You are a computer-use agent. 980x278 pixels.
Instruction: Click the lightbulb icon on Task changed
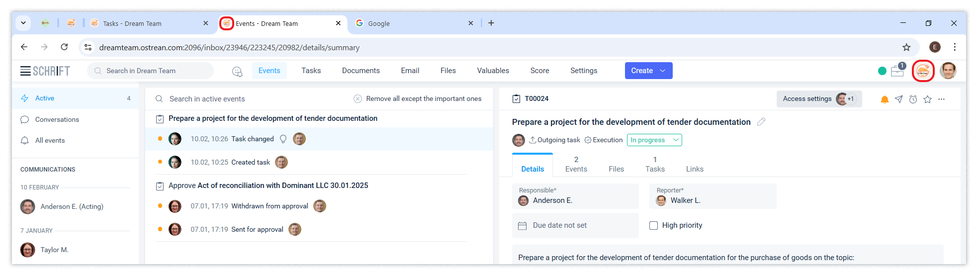283,139
